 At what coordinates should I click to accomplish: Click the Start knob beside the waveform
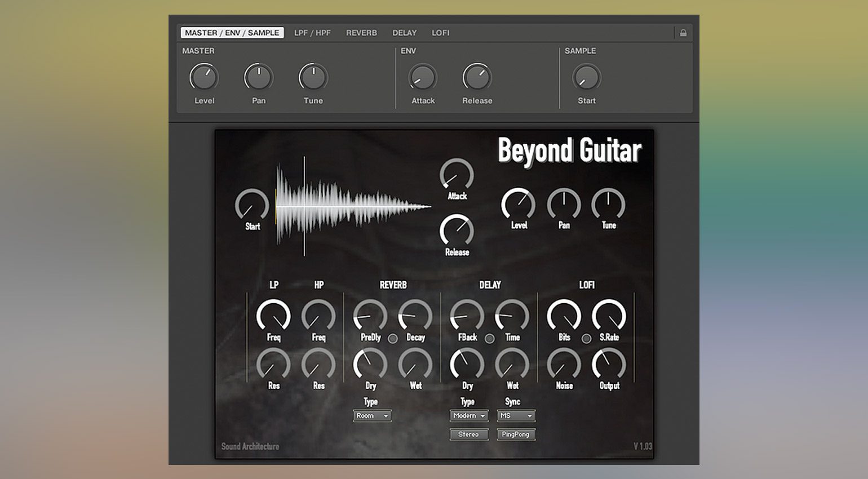coord(252,205)
